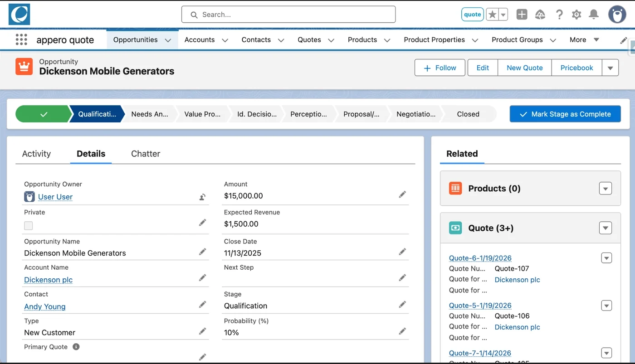
Task: Click the change owner icon
Action: (202, 197)
